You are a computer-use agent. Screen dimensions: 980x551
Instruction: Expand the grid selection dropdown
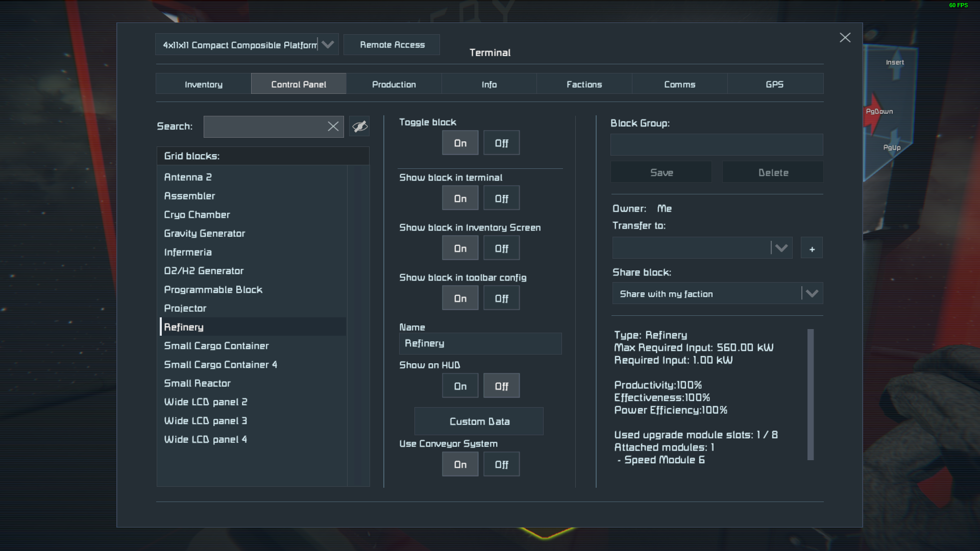tap(328, 45)
